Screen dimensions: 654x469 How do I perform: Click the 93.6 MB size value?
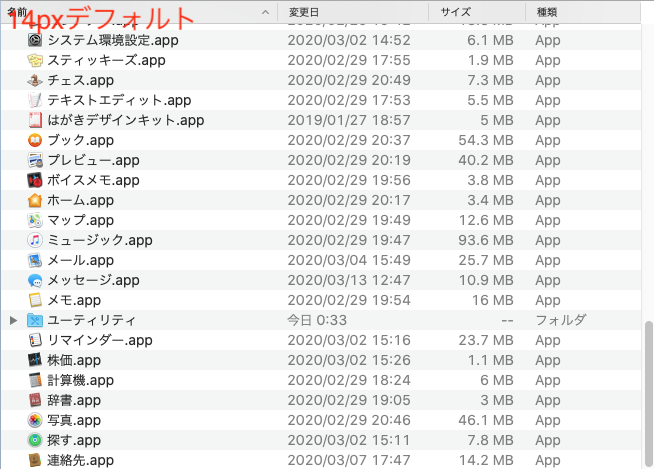(x=486, y=240)
